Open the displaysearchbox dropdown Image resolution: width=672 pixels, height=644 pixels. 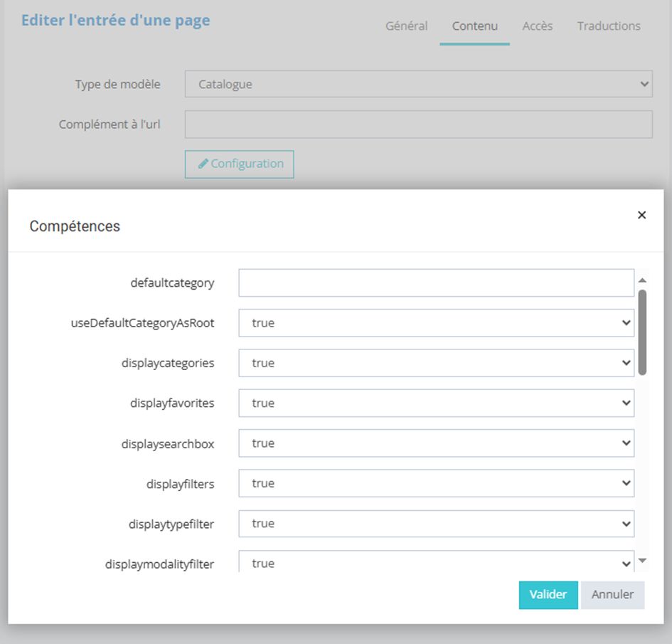coord(436,443)
